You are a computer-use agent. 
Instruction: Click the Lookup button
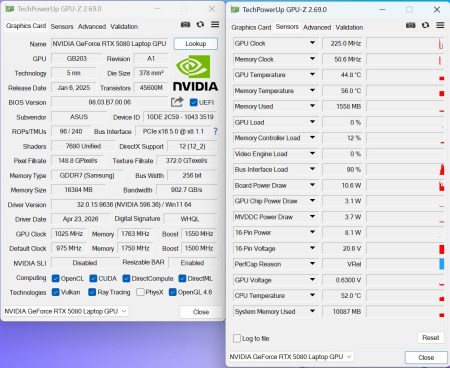click(x=196, y=44)
